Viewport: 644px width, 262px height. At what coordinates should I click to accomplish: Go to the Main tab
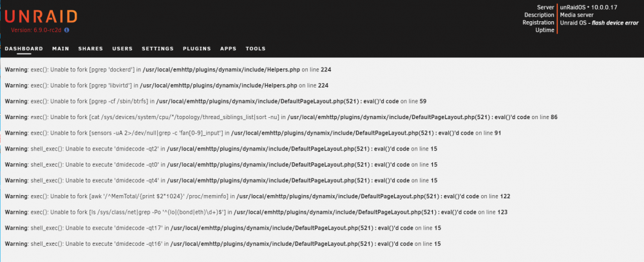(x=61, y=48)
